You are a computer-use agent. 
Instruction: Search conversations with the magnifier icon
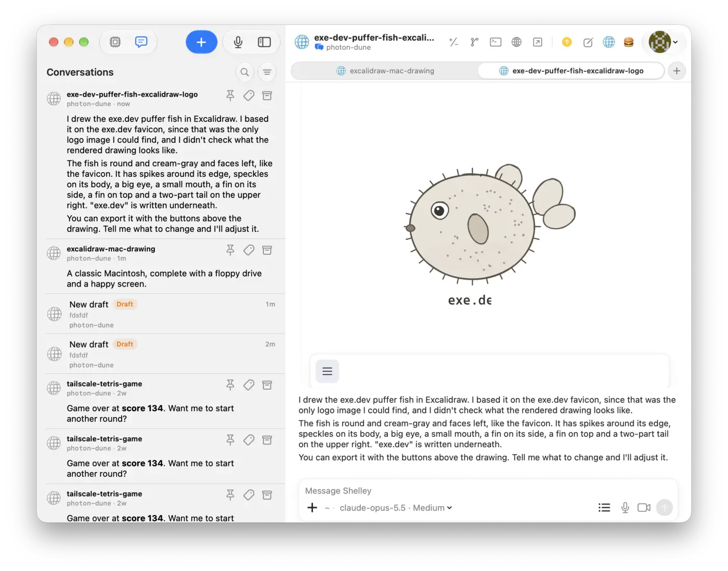244,72
